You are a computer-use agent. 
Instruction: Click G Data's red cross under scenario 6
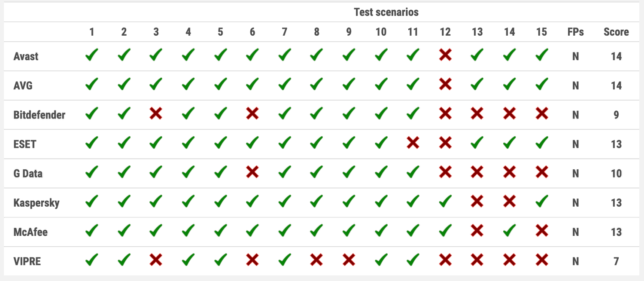(252, 172)
